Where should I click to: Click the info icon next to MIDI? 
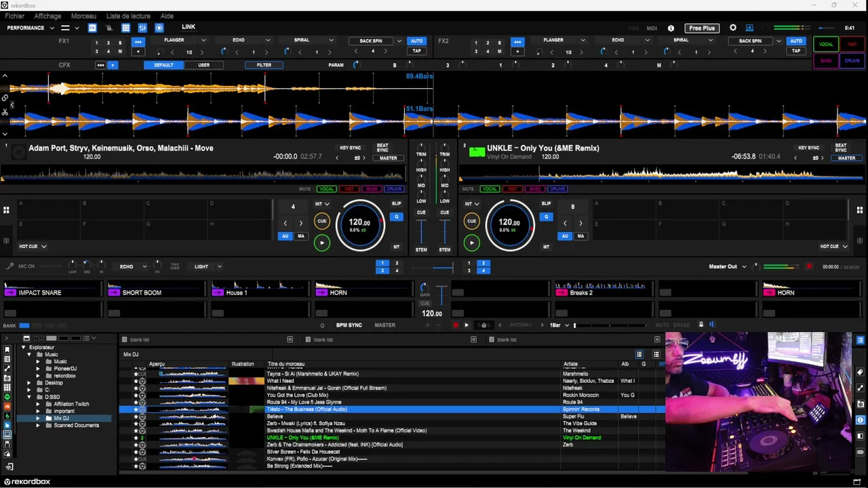coord(671,28)
